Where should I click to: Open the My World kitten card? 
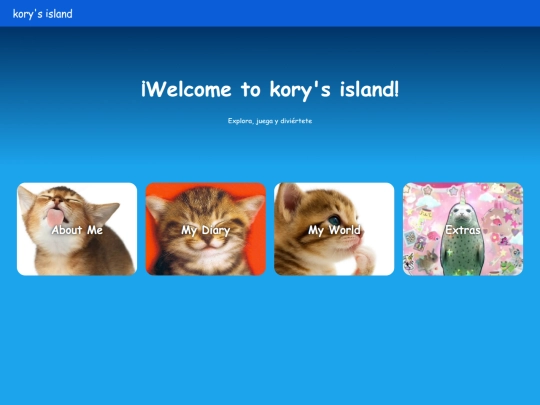point(334,229)
